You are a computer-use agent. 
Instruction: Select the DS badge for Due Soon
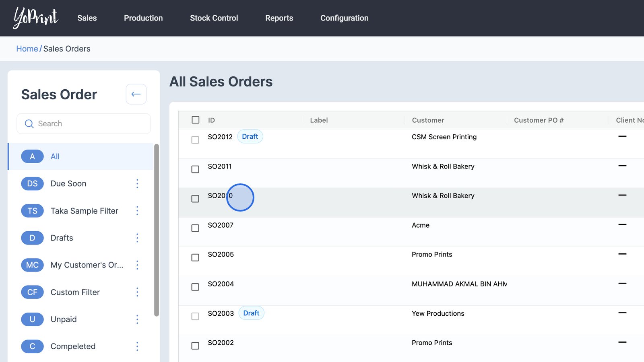click(32, 184)
